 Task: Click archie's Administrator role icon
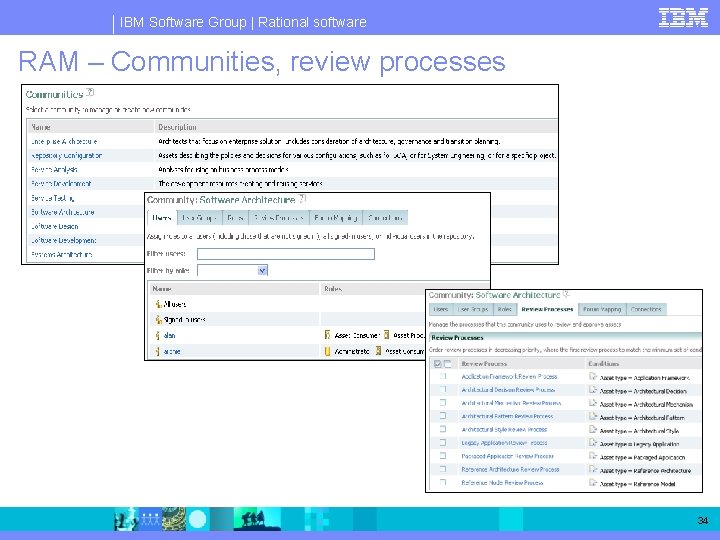(327, 351)
